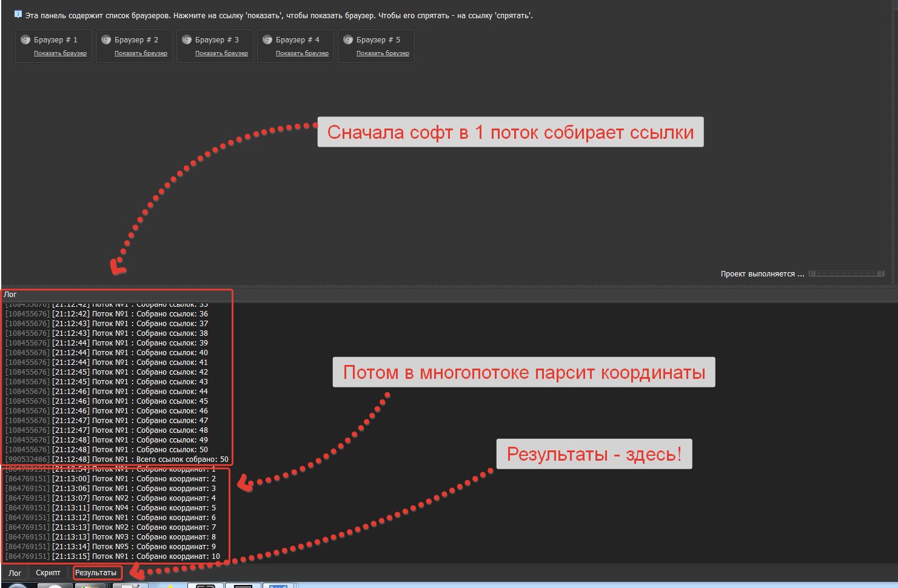The image size is (898, 588).
Task: Click the Браузер # 5 Chrome icon
Action: pyautogui.click(x=348, y=40)
